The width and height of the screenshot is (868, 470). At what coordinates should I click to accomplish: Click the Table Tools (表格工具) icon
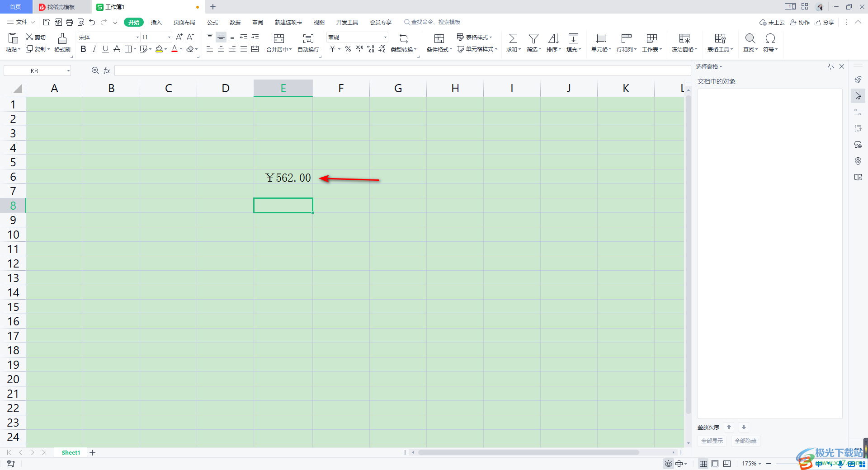pos(720,38)
